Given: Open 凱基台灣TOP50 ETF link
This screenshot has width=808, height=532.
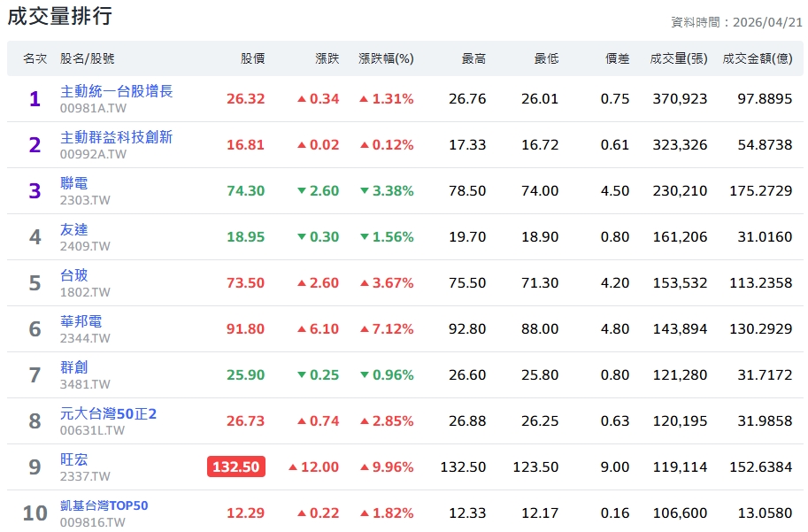Looking at the screenshot, I should [104, 505].
